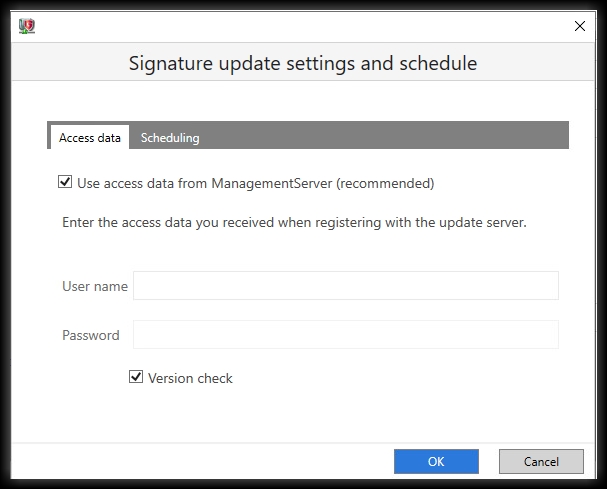Viewport: 607px width, 489px height.
Task: Click the empty title bar area beside the icon
Action: [302, 26]
